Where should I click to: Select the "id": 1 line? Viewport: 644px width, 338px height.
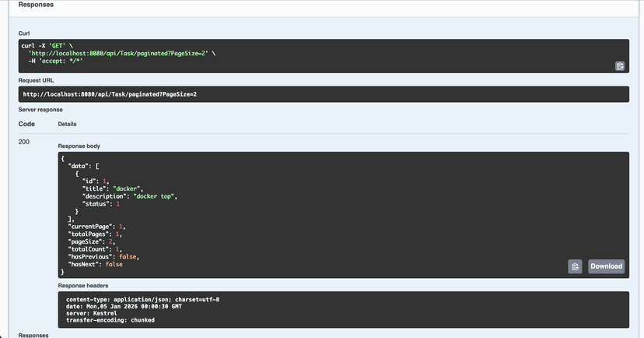tap(96, 181)
